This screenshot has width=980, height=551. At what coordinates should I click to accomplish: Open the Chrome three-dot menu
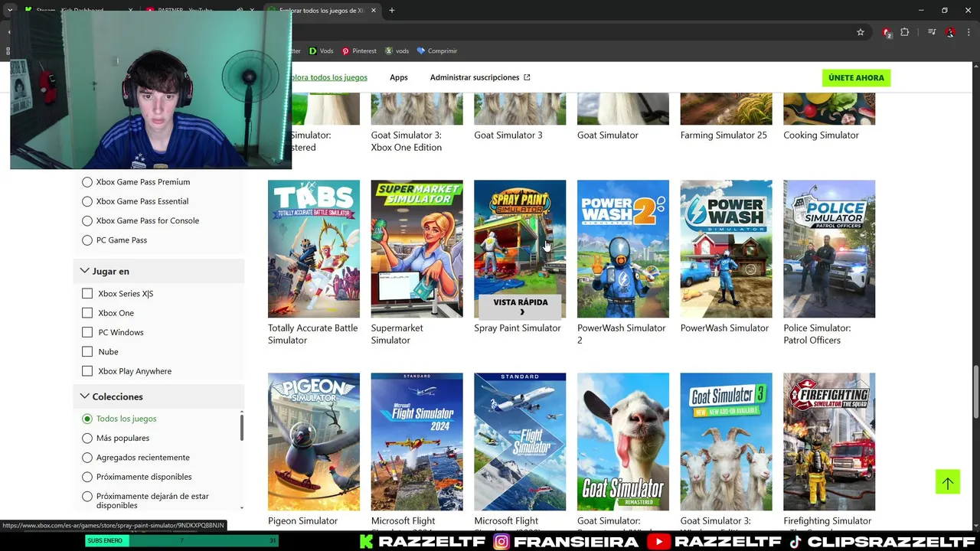pos(967,32)
